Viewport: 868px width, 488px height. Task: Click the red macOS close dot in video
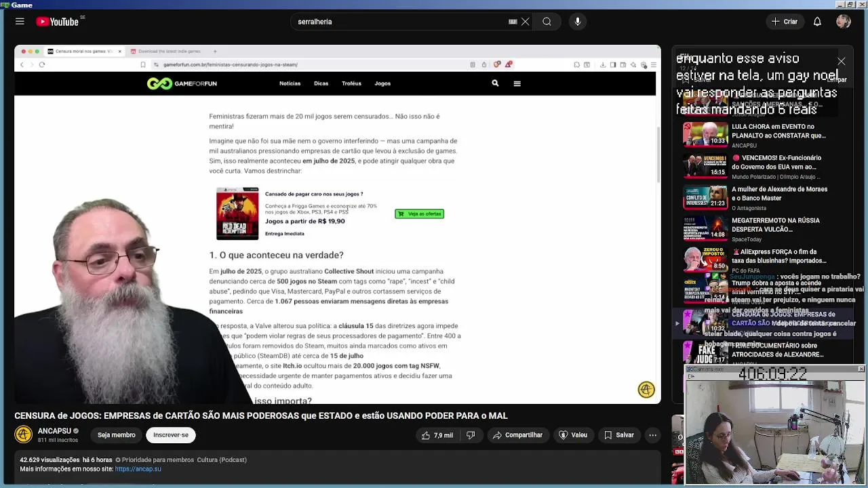pos(23,52)
